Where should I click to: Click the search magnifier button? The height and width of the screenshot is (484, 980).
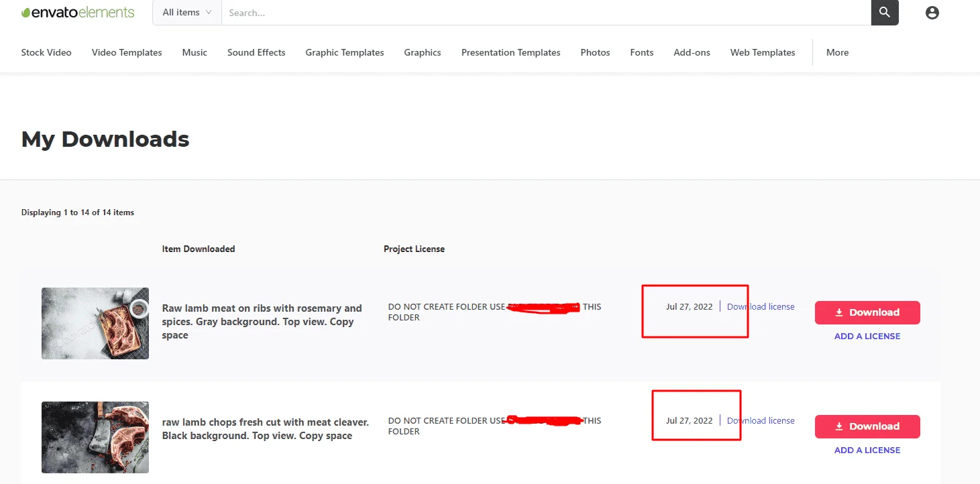(885, 12)
